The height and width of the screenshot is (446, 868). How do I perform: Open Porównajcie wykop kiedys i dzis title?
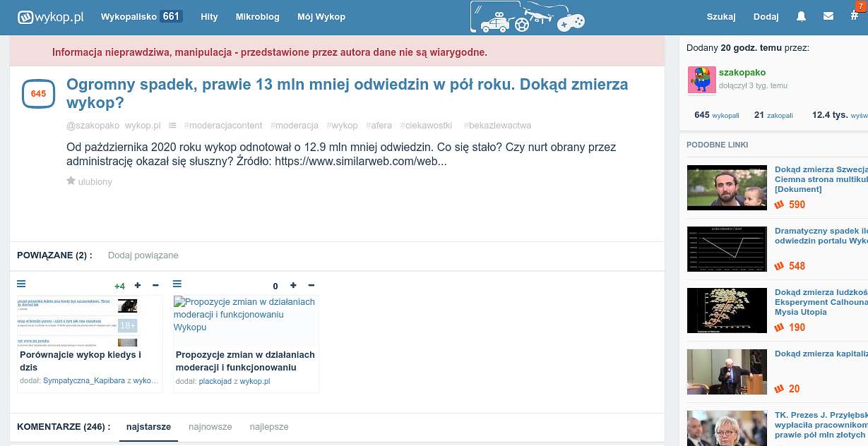[x=81, y=361]
